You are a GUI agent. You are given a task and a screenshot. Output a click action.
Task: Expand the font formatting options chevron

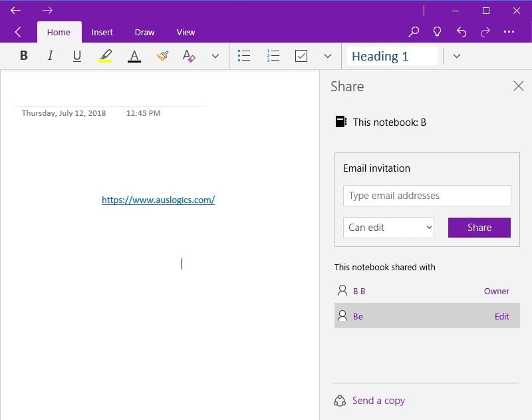click(x=215, y=56)
